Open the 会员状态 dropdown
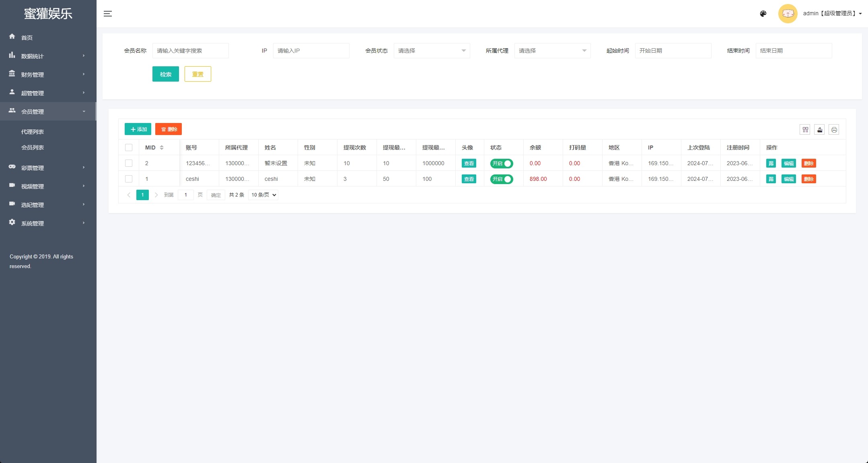This screenshot has width=868, height=463. coord(432,51)
